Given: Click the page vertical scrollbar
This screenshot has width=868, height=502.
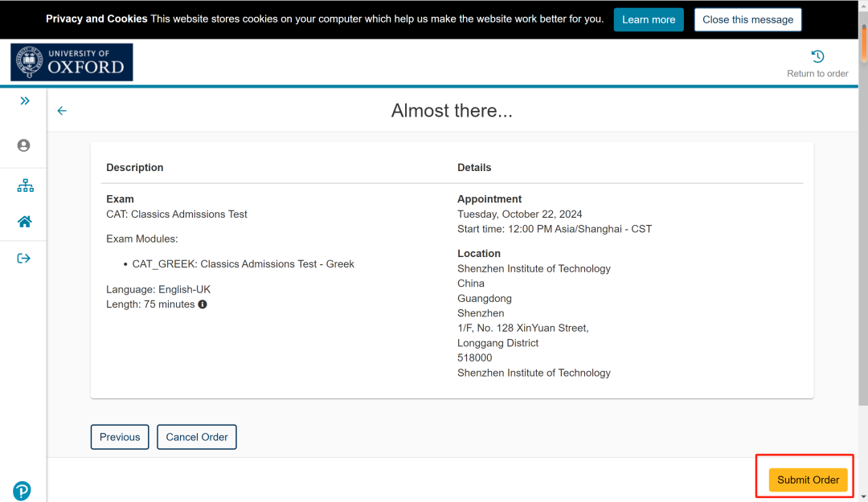Looking at the screenshot, I should [864, 241].
